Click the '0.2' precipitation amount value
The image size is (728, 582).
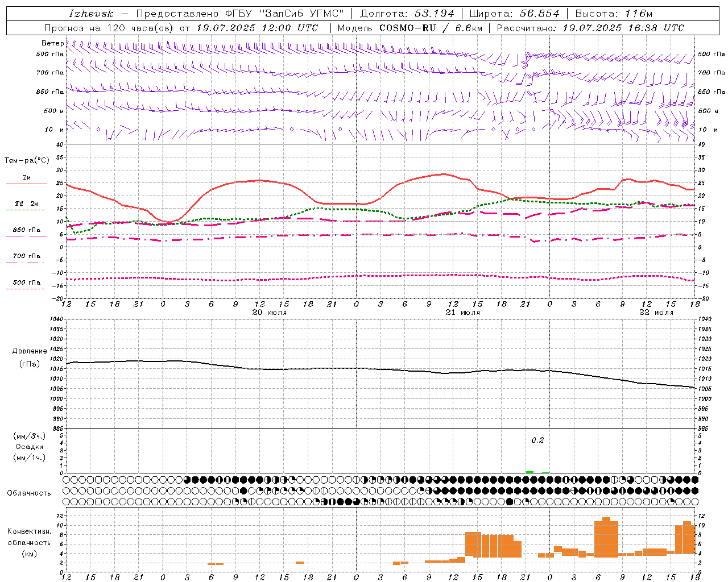[537, 440]
